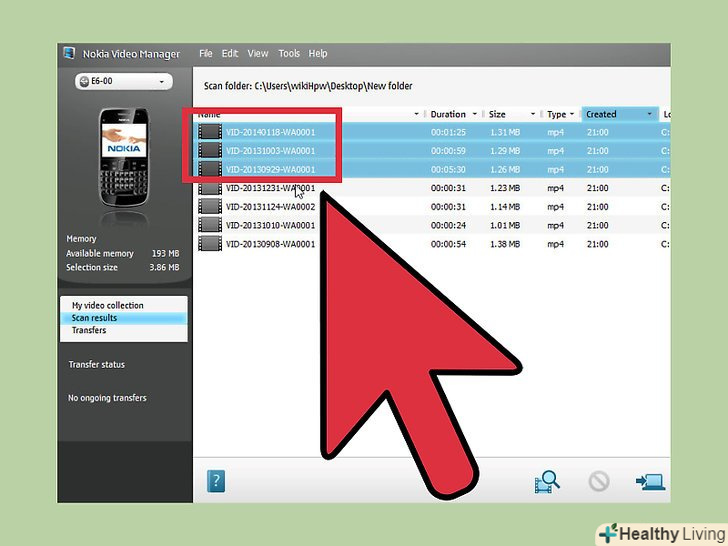Open the Type column dropdown arrow

tap(572, 114)
